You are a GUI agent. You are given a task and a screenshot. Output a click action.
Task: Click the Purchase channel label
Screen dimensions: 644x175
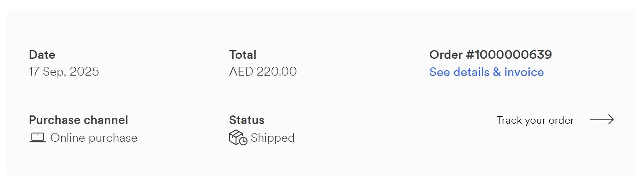pos(78,120)
